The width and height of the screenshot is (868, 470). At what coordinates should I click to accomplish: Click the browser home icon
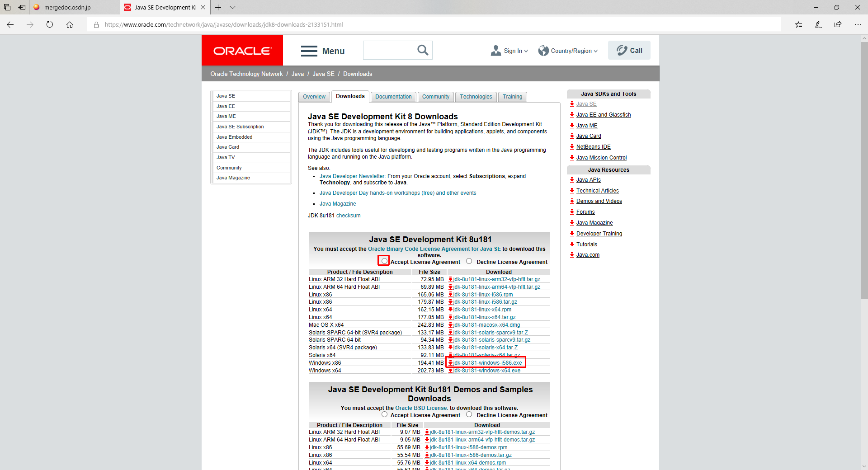(70, 24)
